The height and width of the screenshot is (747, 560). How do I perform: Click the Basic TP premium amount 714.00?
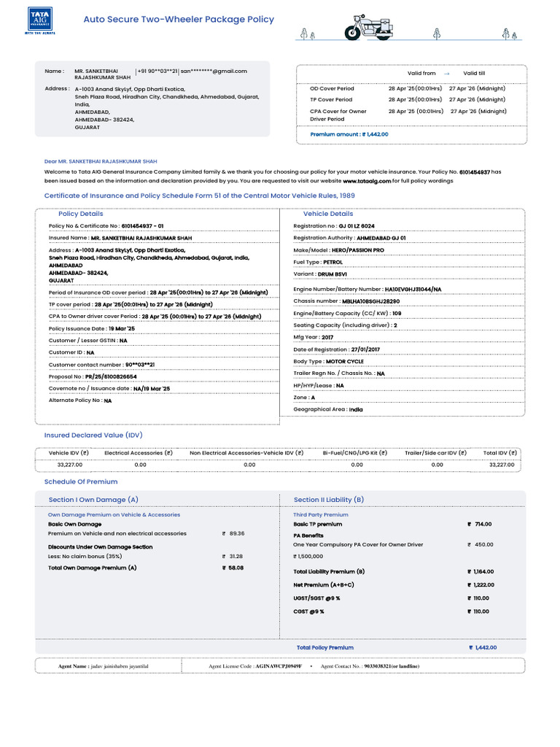483,525
